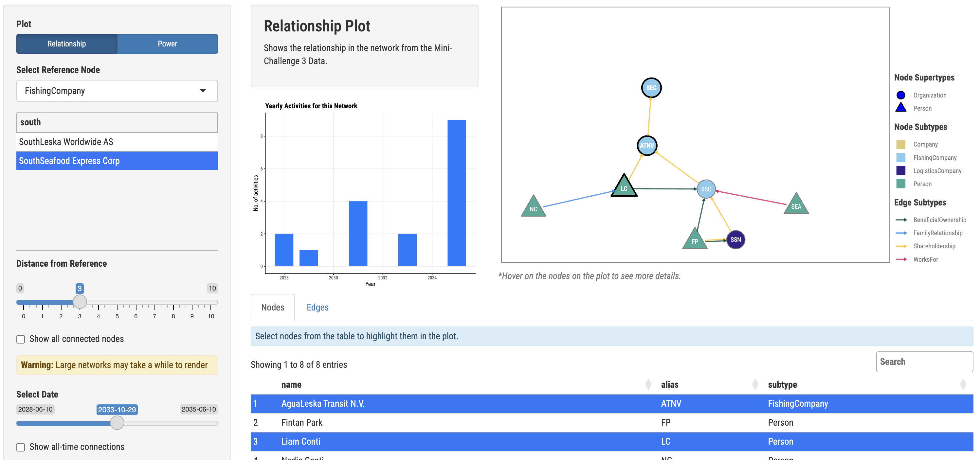Open the Nodes tab
The width and height of the screenshot is (980, 460).
272,307
